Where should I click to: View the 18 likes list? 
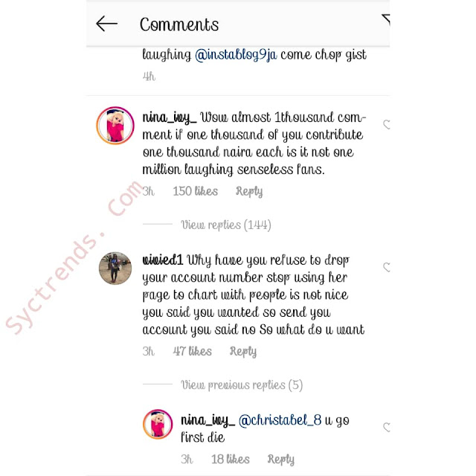tap(231, 460)
